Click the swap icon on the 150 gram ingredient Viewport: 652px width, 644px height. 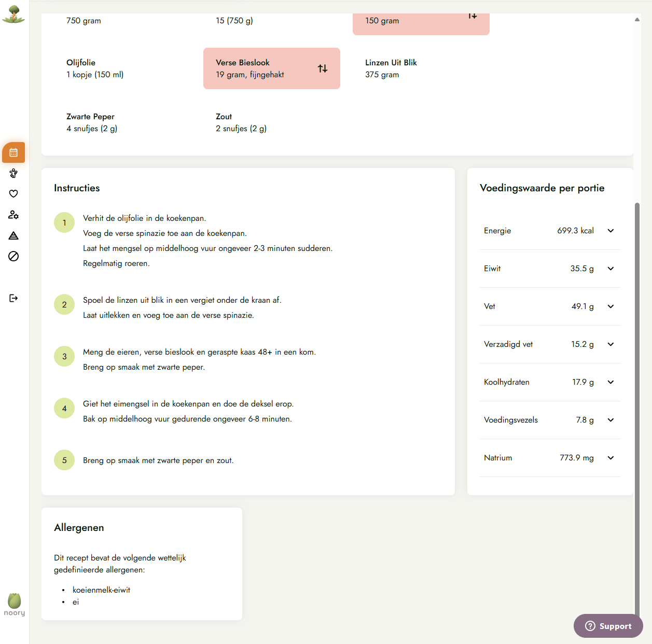click(472, 16)
